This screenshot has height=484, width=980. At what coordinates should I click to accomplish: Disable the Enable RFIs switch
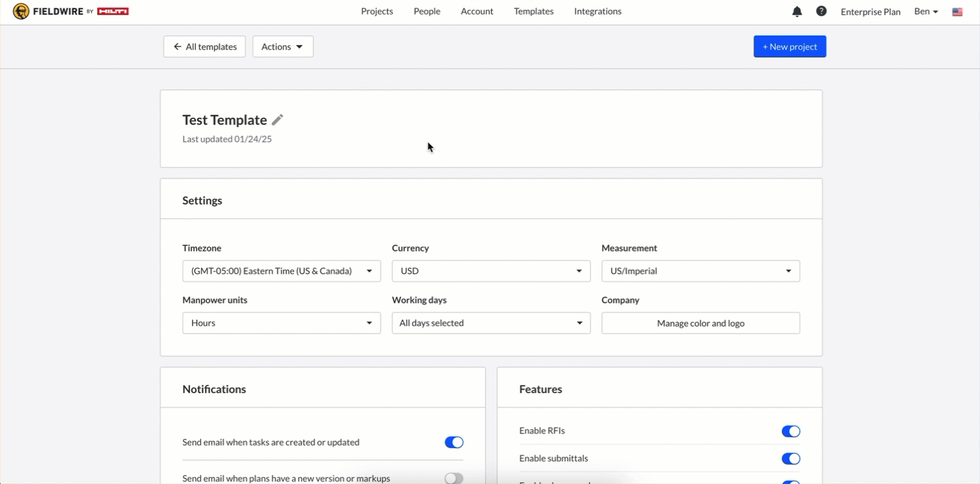coord(791,431)
